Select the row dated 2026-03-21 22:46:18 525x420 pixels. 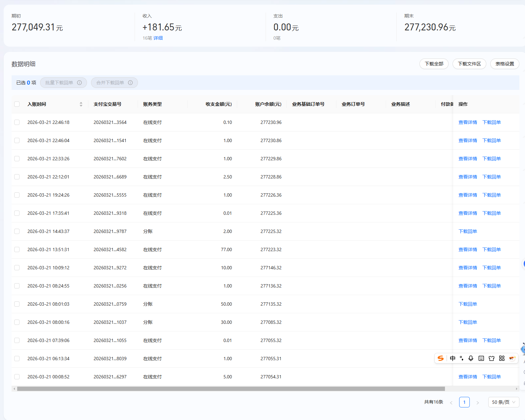click(17, 122)
